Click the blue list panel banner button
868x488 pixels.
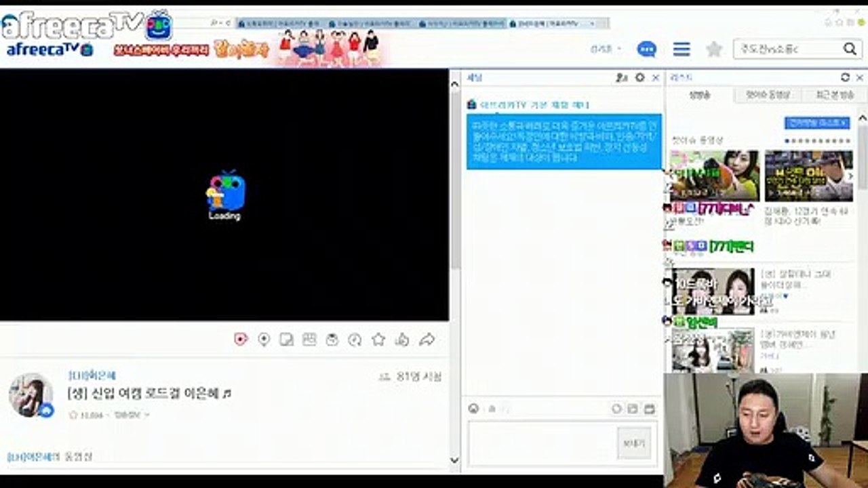point(817,123)
